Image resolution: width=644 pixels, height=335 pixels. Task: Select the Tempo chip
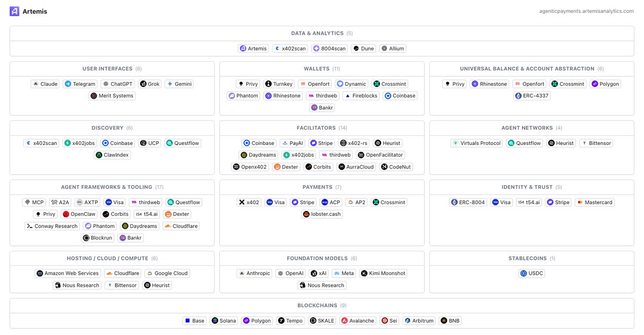(x=290, y=320)
